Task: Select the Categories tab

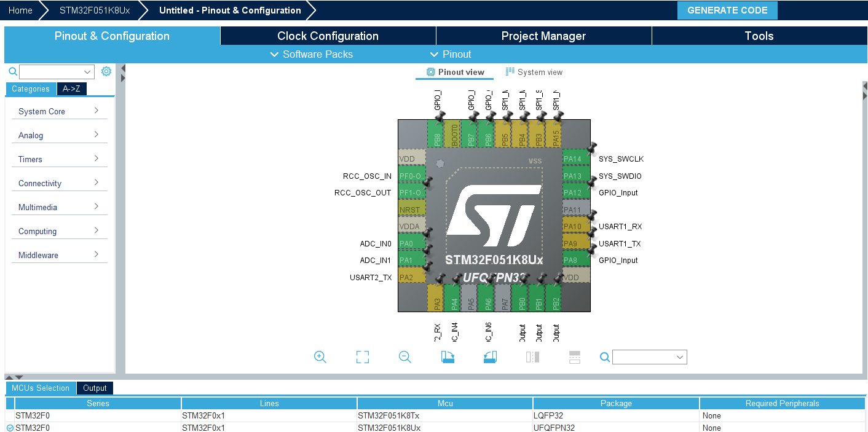Action: click(x=31, y=88)
